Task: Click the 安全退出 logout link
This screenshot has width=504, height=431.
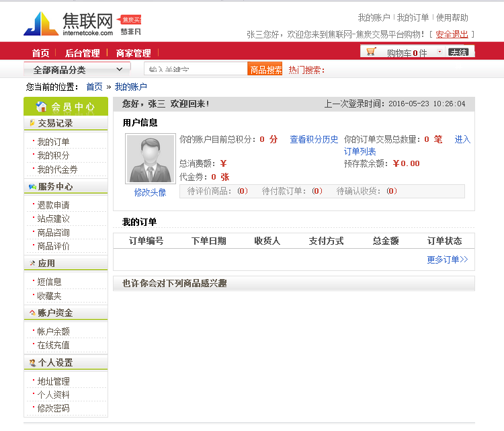Action: click(452, 34)
